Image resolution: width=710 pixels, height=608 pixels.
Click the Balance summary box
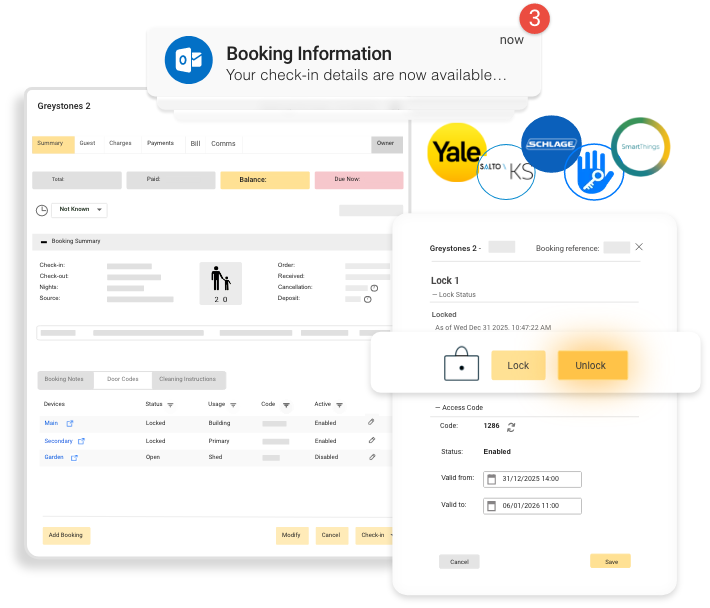tap(265, 180)
